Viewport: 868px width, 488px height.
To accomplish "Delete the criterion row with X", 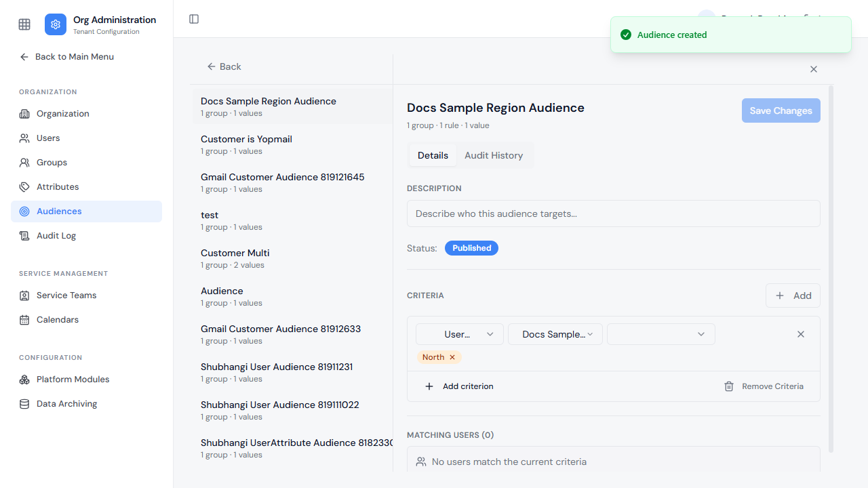I will click(801, 334).
